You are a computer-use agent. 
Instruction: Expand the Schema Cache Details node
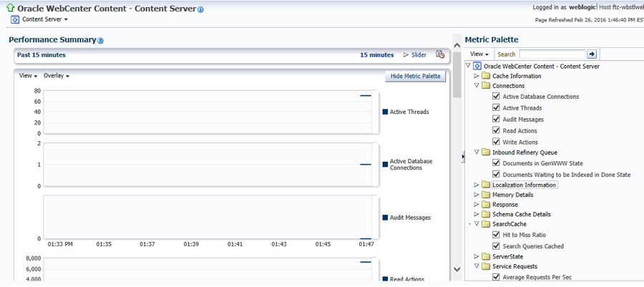tap(477, 214)
